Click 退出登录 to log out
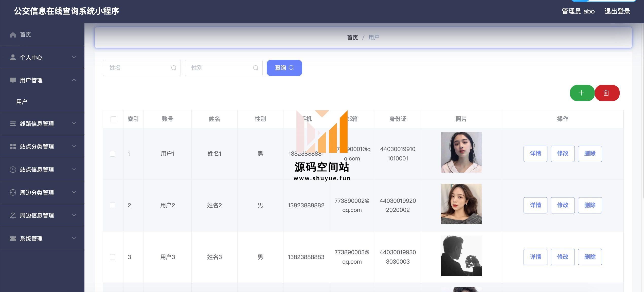644x292 pixels. [x=617, y=11]
